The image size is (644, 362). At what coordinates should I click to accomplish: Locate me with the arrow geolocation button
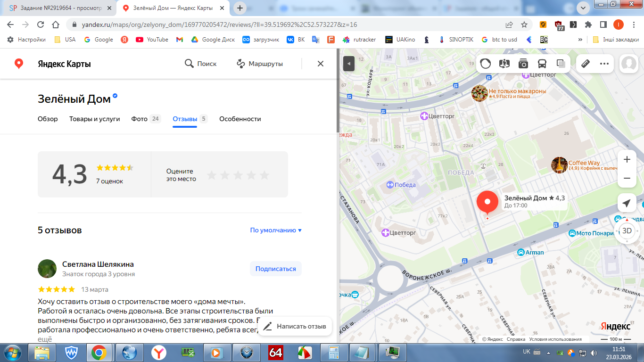(x=627, y=203)
